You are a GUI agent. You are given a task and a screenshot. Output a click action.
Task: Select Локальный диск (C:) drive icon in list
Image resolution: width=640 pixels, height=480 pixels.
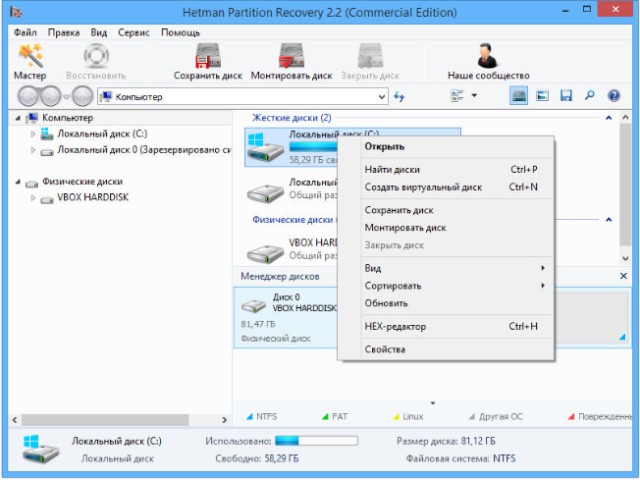click(x=266, y=148)
